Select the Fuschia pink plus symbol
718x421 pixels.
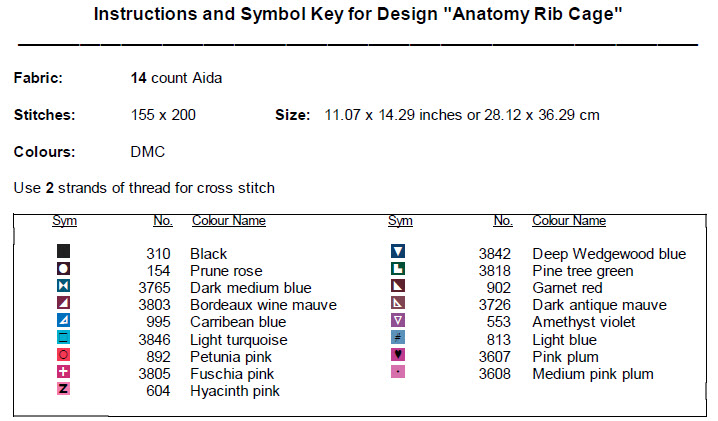(64, 372)
